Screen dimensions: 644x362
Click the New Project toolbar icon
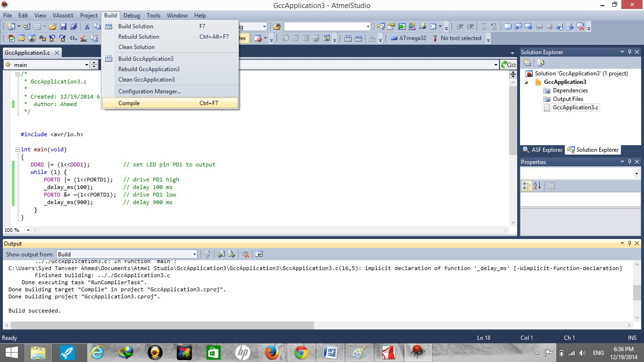(11, 27)
